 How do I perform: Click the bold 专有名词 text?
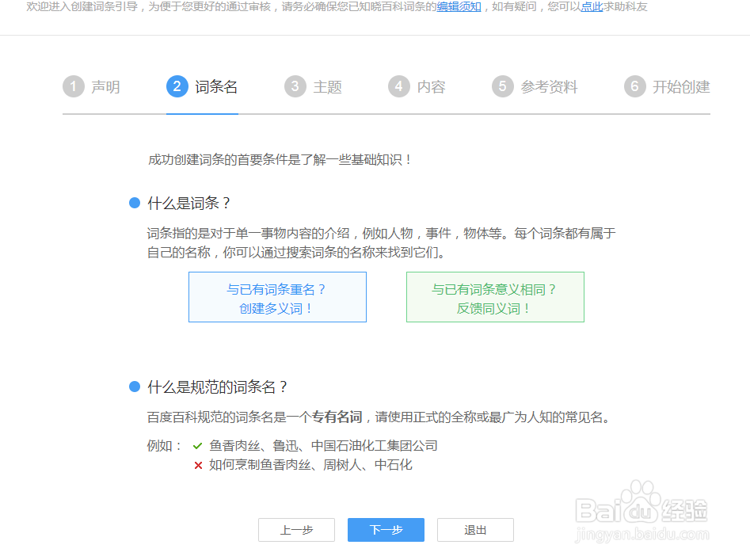coord(337,417)
